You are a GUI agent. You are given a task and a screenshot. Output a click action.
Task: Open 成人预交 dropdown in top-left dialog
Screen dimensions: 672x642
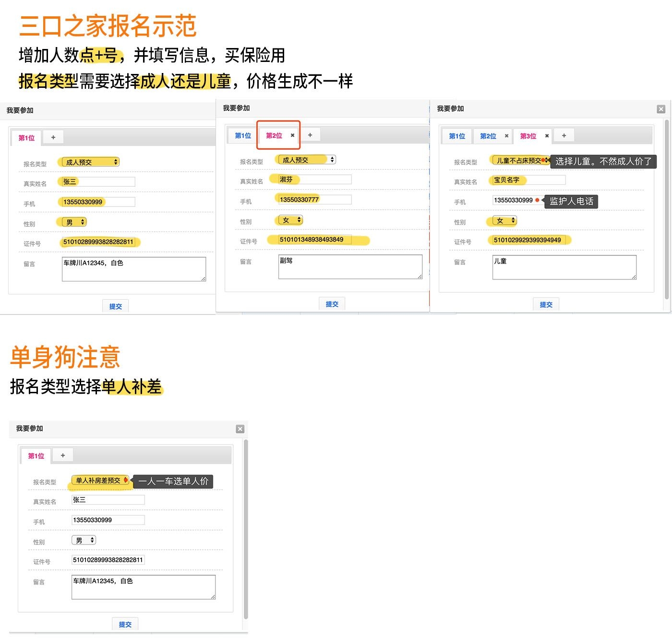(x=90, y=162)
